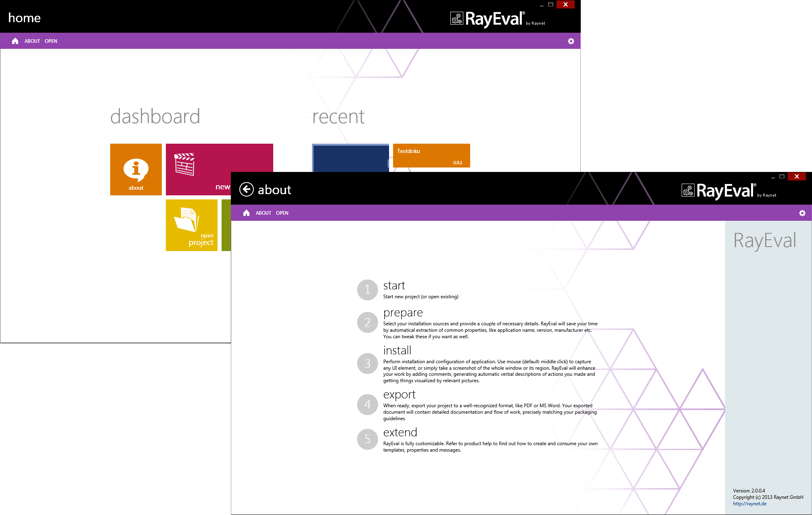Screen dimensions: 812x515
Task: Open ABOUT menu in the home window
Action: pos(32,41)
